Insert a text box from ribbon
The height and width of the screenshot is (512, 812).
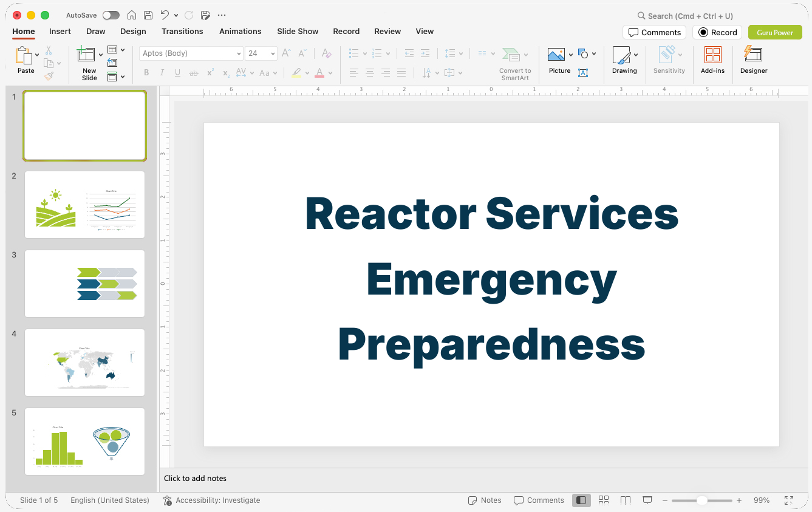[x=583, y=73]
